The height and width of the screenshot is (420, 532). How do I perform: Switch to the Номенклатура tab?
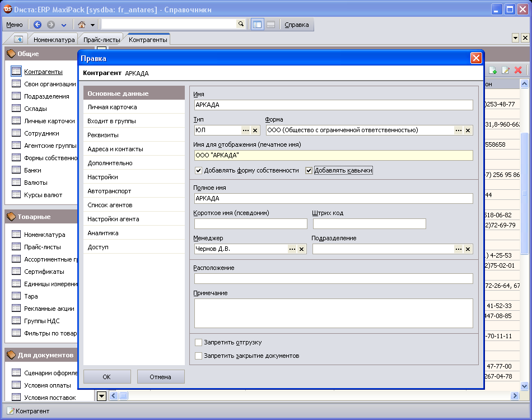coord(54,40)
